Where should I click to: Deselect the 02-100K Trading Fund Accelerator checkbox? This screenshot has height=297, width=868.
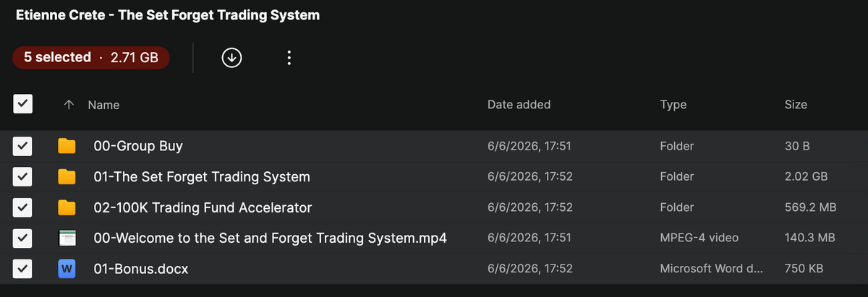(23, 208)
